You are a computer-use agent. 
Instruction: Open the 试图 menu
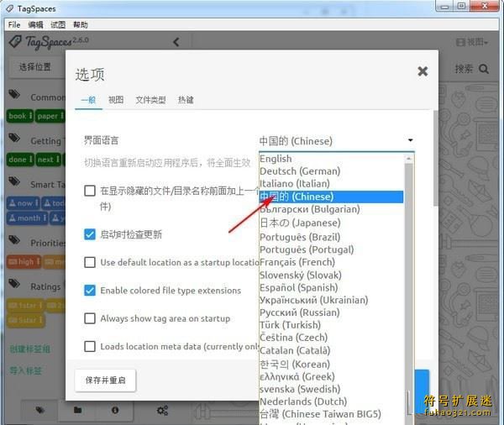(x=58, y=24)
